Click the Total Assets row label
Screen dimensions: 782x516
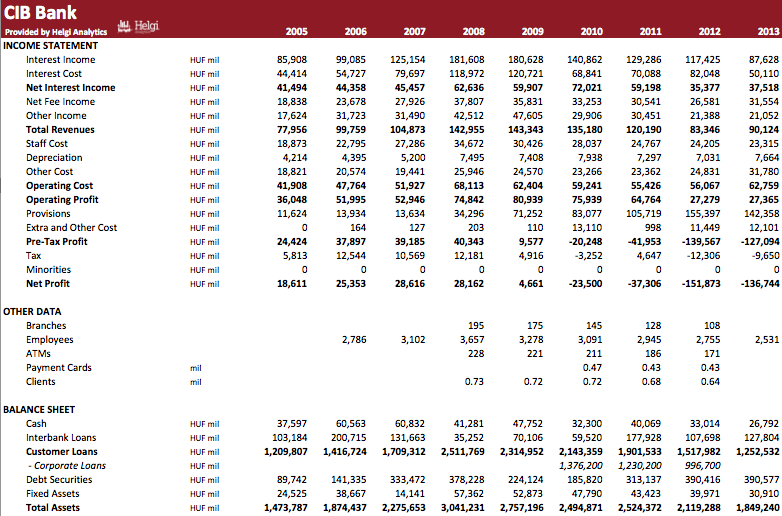point(52,508)
